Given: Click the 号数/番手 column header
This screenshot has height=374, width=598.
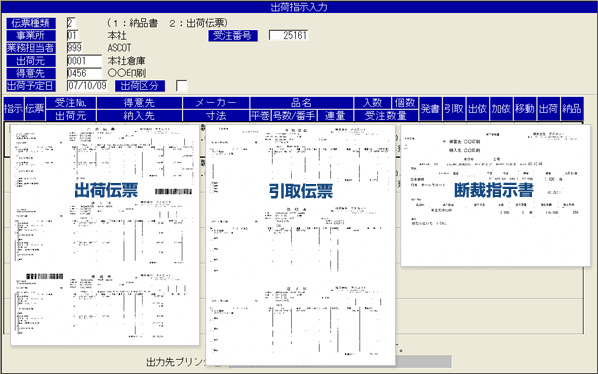Looking at the screenshot, I should [x=294, y=116].
